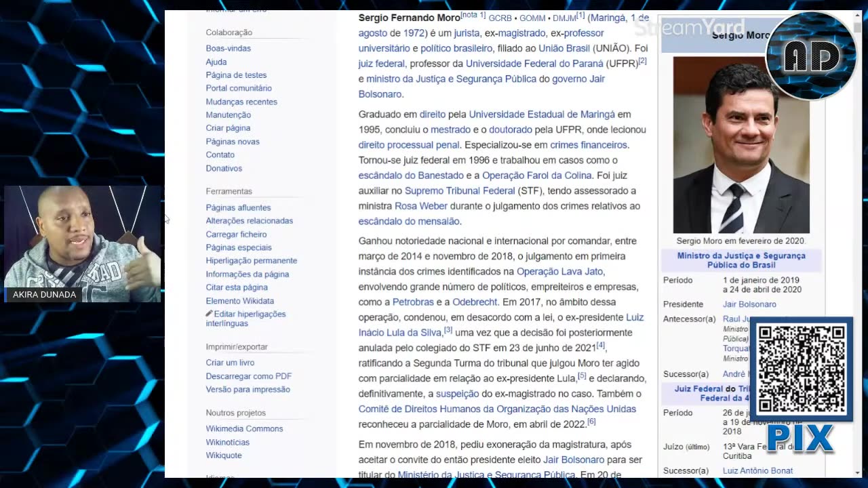Open the Portal comunitário link
The width and height of the screenshot is (868, 488).
[x=239, y=88]
